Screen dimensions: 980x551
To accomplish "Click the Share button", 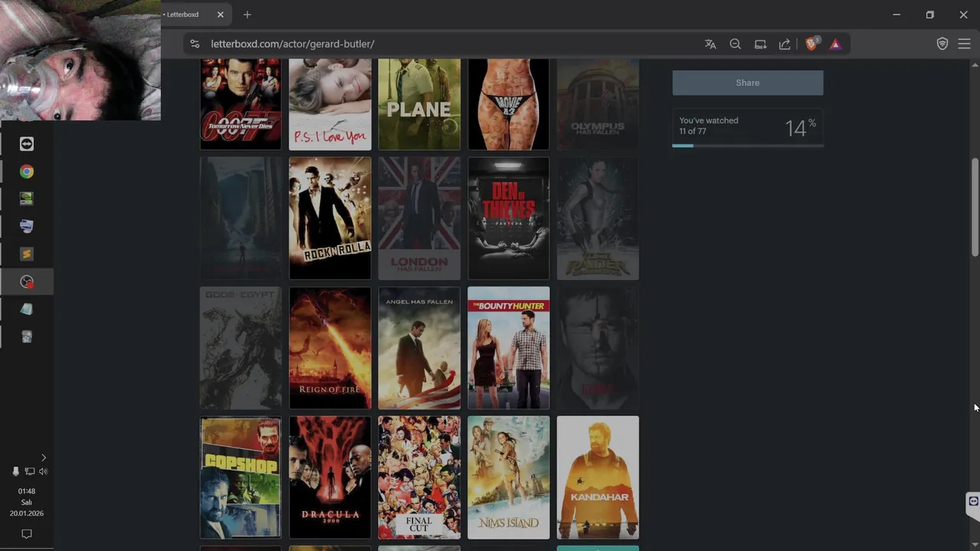I will pos(748,83).
